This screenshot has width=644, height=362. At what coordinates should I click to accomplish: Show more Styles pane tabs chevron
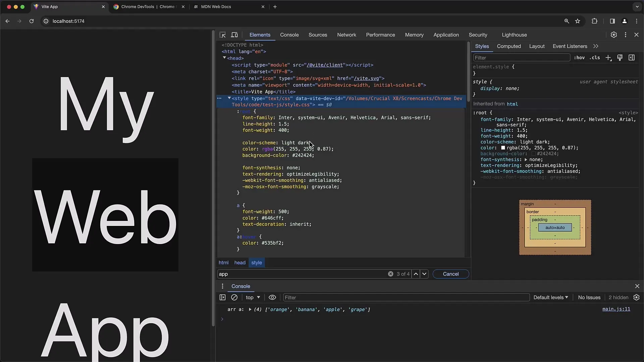coord(596,46)
